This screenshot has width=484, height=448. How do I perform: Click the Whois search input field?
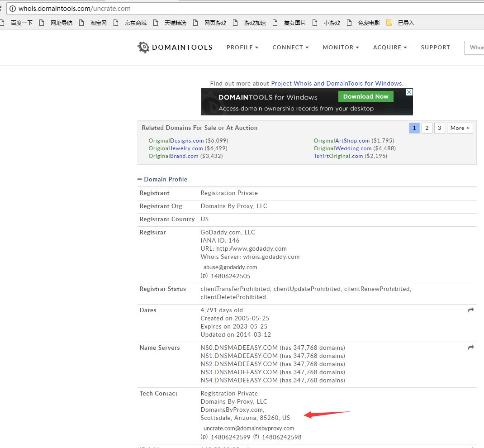pos(475,48)
